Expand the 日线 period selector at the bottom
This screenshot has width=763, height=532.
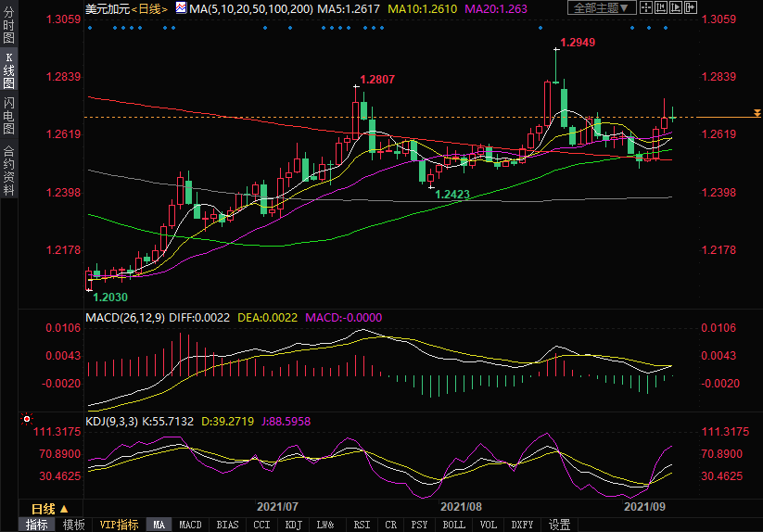(50, 509)
